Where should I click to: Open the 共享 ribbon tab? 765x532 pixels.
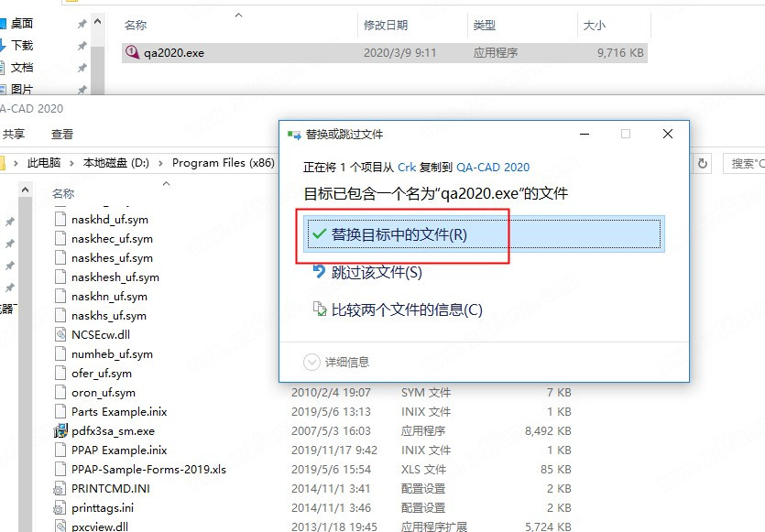(x=14, y=134)
